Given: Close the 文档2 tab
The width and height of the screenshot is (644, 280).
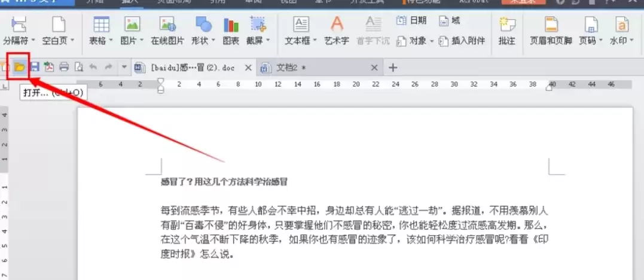Looking at the screenshot, I should click(x=374, y=68).
